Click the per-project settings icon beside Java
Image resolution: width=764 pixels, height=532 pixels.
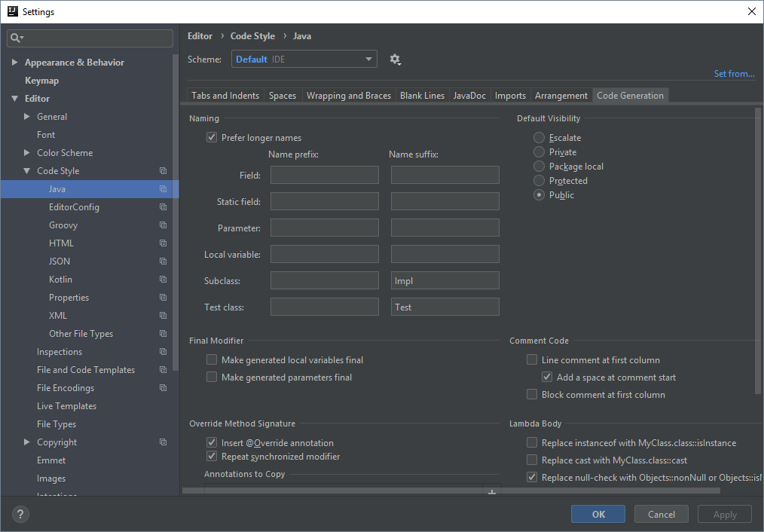(163, 188)
